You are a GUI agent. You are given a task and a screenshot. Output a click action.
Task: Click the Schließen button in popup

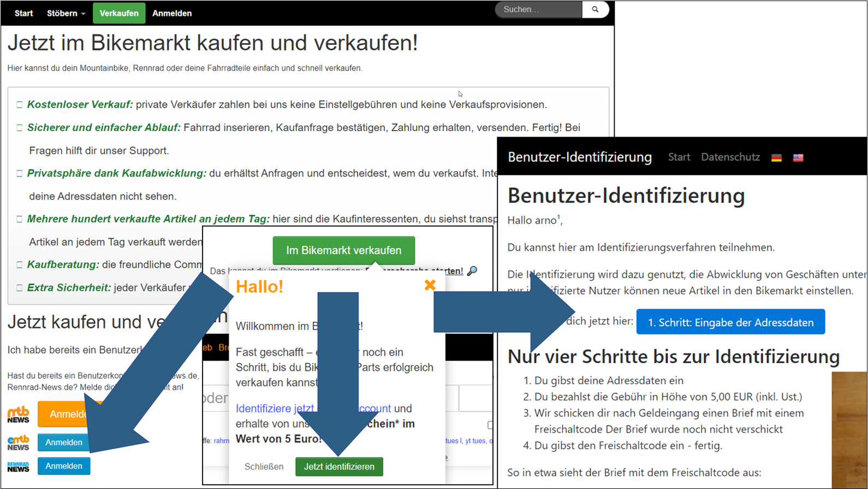click(x=264, y=467)
